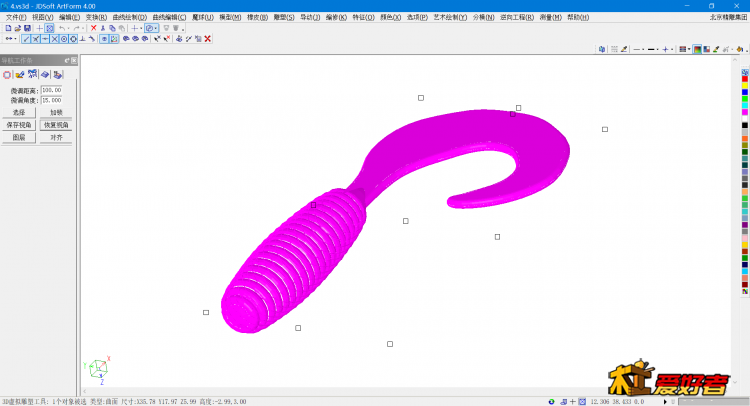Click the Save file icon in toolbar
This screenshot has height=406, width=750.
coord(27,28)
